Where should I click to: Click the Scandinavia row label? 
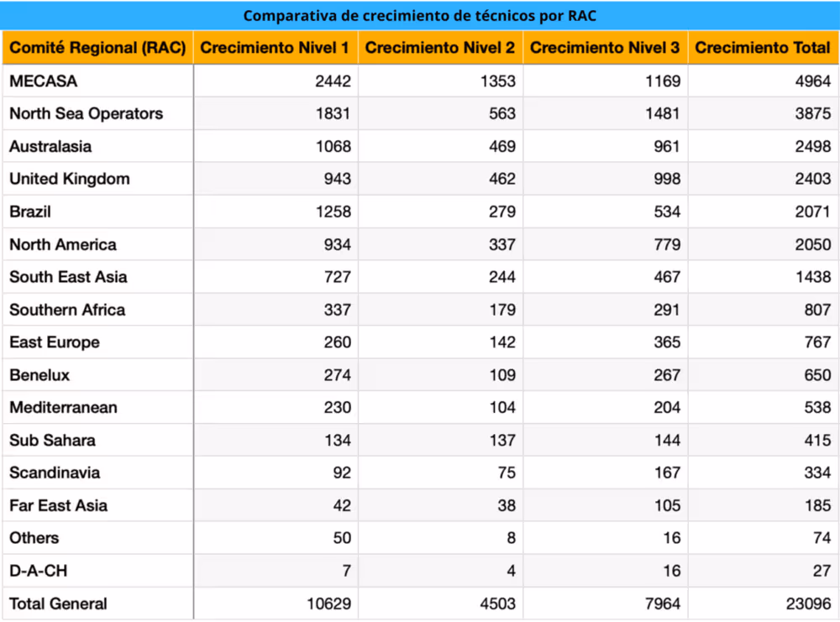click(55, 473)
